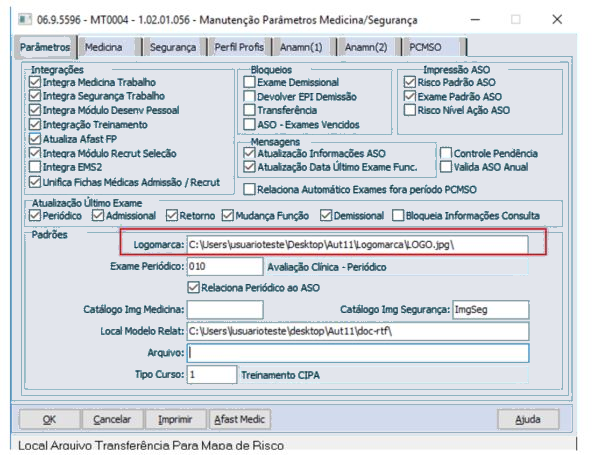Open the Segurança tab
The image size is (593, 455).
coord(174,47)
